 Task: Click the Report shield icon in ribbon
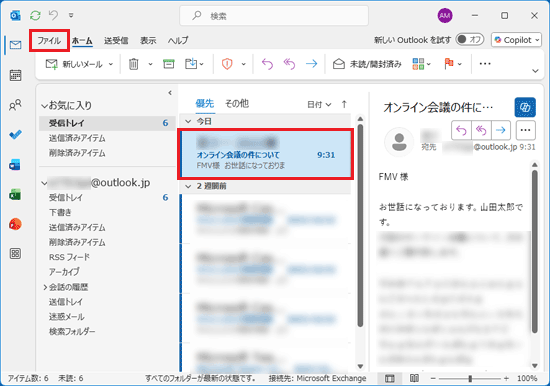click(x=227, y=64)
